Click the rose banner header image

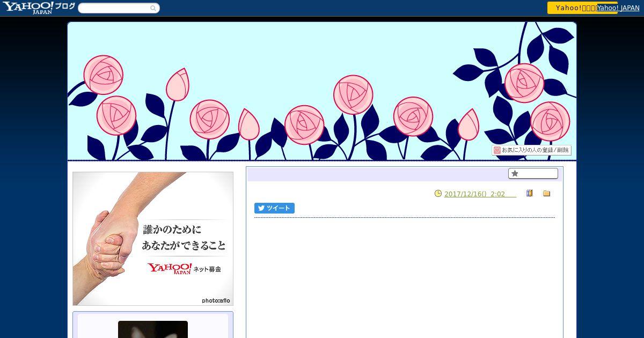point(322,91)
